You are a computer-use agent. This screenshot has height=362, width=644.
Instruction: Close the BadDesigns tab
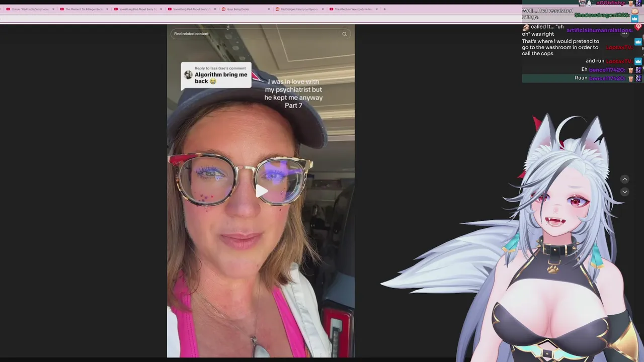(323, 9)
